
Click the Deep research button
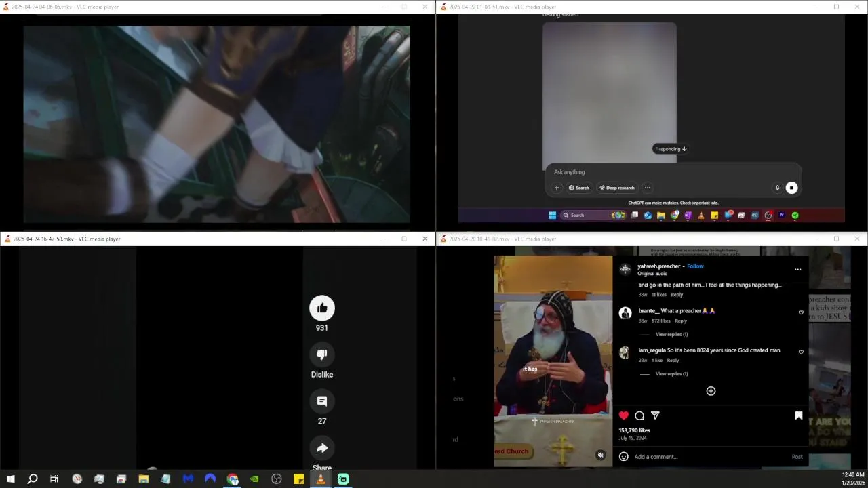coord(617,188)
